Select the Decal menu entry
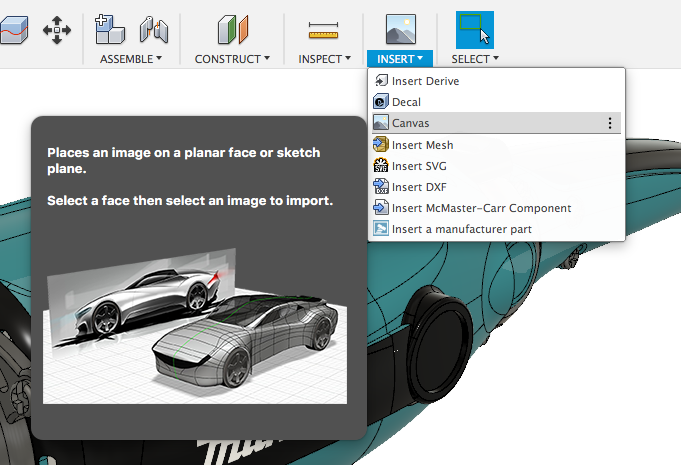681x465 pixels. click(x=406, y=102)
